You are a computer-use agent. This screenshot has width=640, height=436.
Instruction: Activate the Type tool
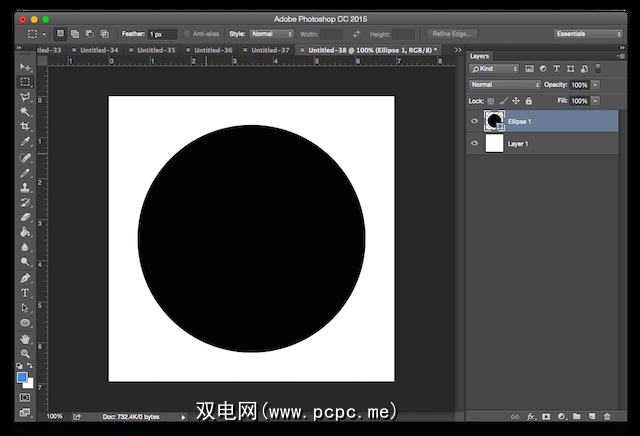click(25, 292)
